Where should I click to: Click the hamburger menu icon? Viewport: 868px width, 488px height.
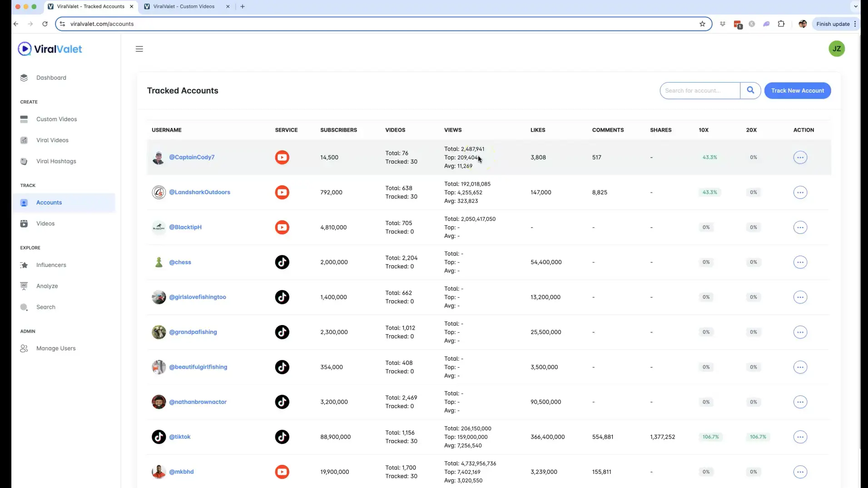tap(139, 49)
